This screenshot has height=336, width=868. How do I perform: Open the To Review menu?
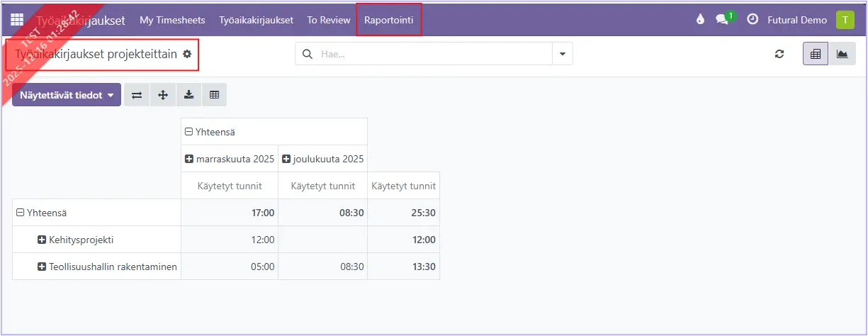click(329, 20)
